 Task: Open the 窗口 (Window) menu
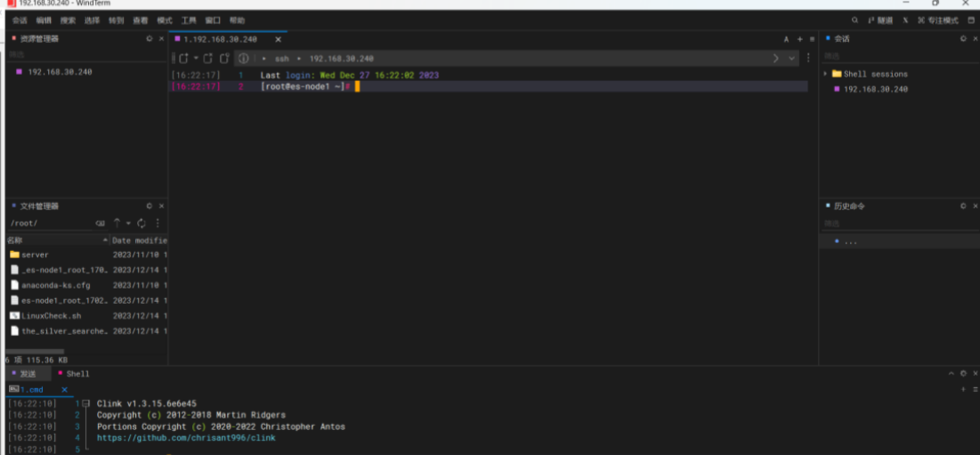[213, 20]
